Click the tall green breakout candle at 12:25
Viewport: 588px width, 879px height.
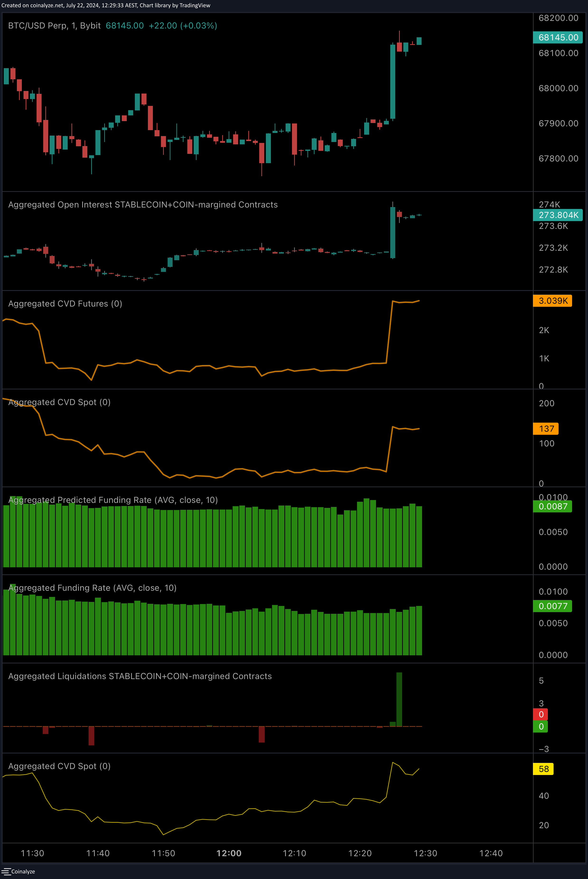pos(393,82)
